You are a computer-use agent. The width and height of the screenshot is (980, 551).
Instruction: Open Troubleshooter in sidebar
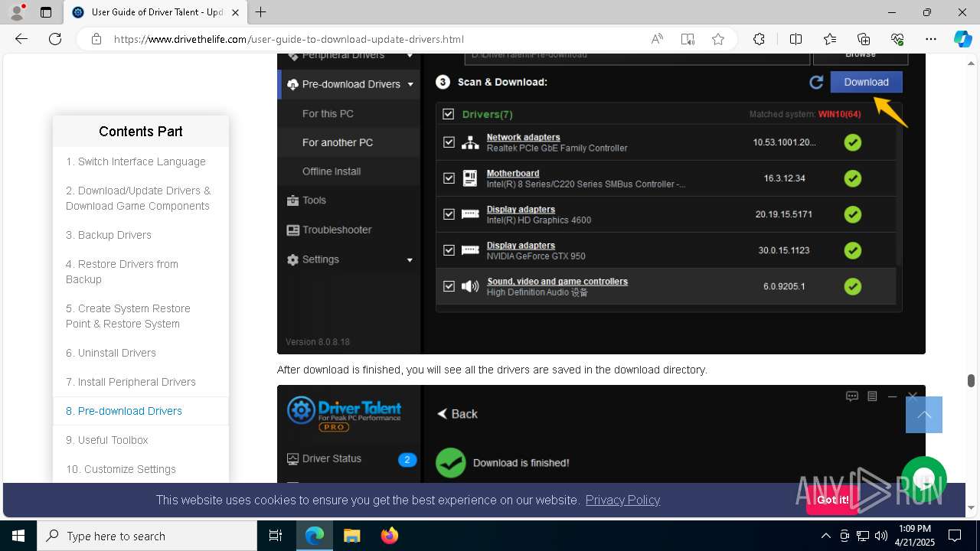click(x=328, y=230)
